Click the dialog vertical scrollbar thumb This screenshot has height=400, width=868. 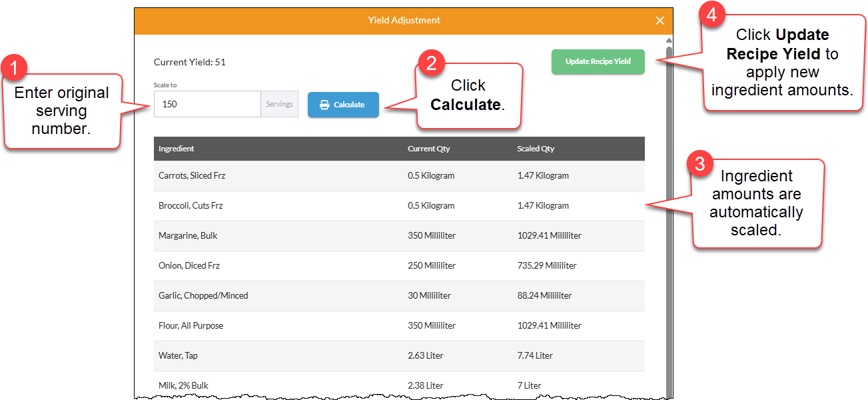669,220
